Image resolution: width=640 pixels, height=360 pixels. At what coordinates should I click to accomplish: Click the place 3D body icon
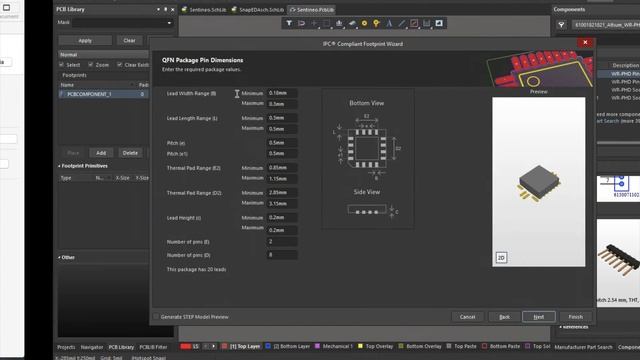(352, 23)
